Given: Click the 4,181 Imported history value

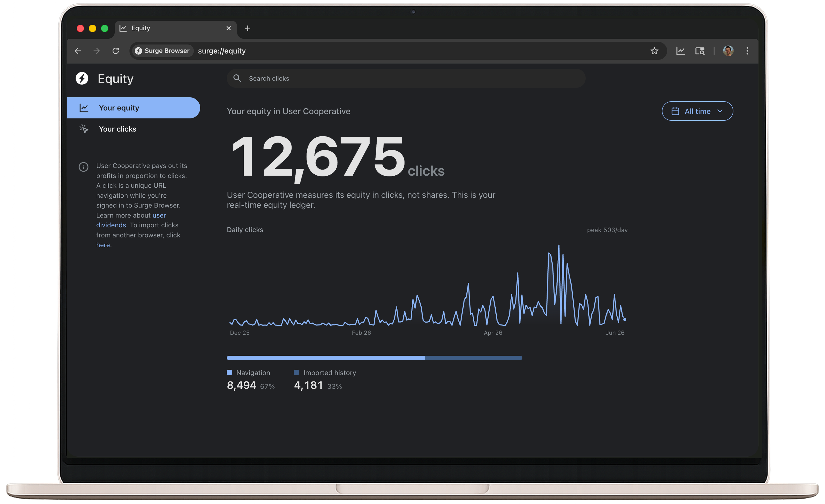Looking at the screenshot, I should pyautogui.click(x=308, y=386).
